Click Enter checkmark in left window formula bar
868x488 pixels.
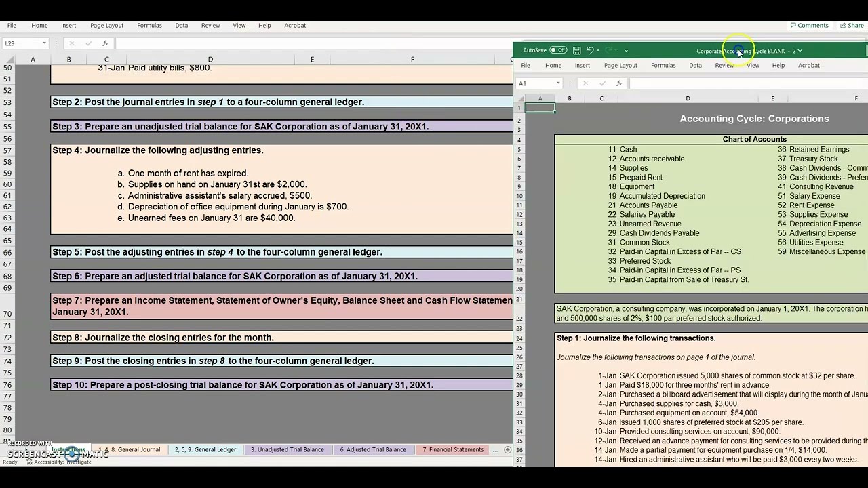pyautogui.click(x=88, y=43)
